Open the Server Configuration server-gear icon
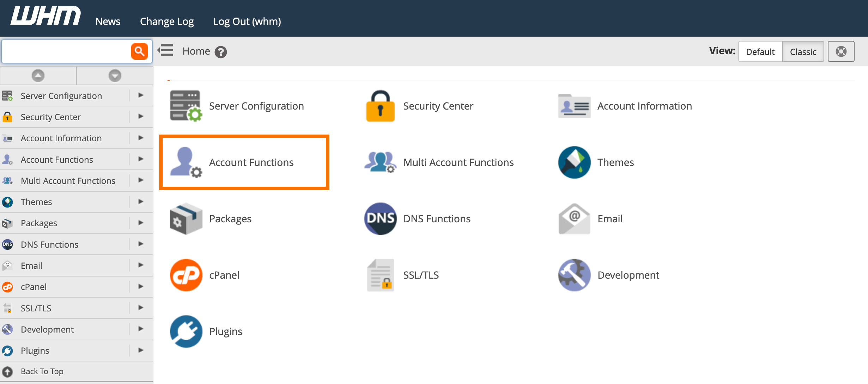 pyautogui.click(x=186, y=106)
